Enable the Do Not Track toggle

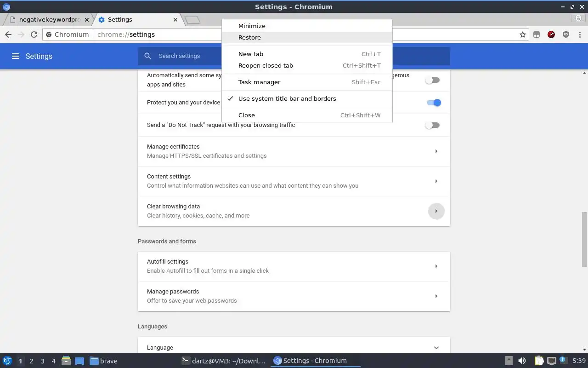(x=432, y=125)
